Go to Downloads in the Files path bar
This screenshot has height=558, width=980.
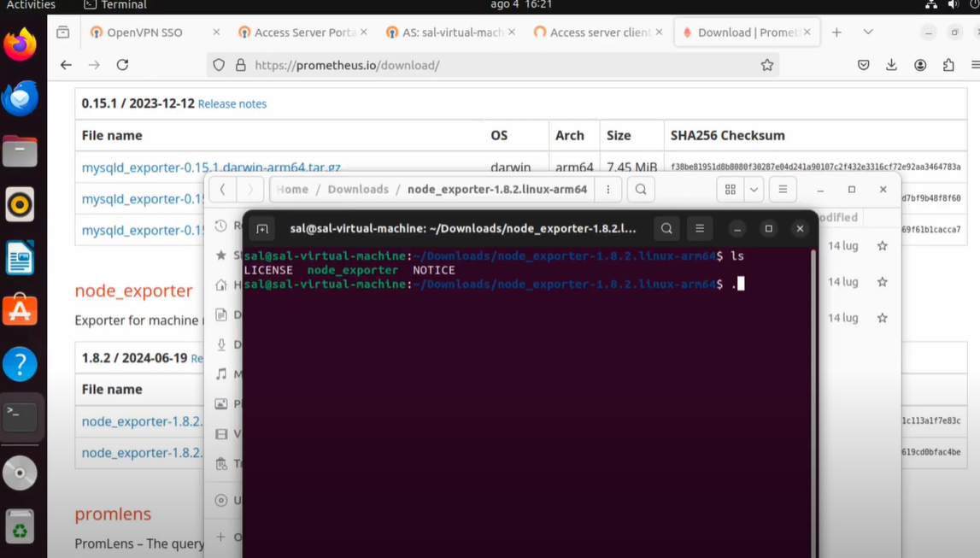click(x=358, y=190)
